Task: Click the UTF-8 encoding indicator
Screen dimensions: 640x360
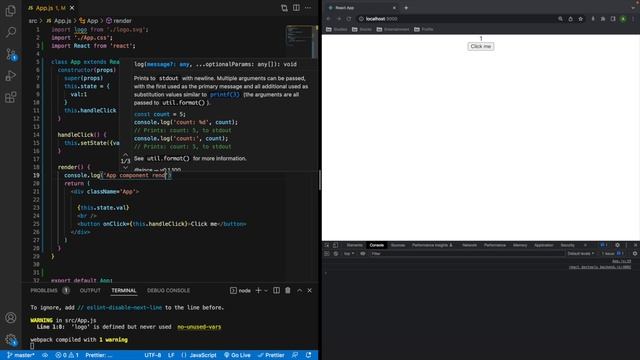Action: pos(153,355)
